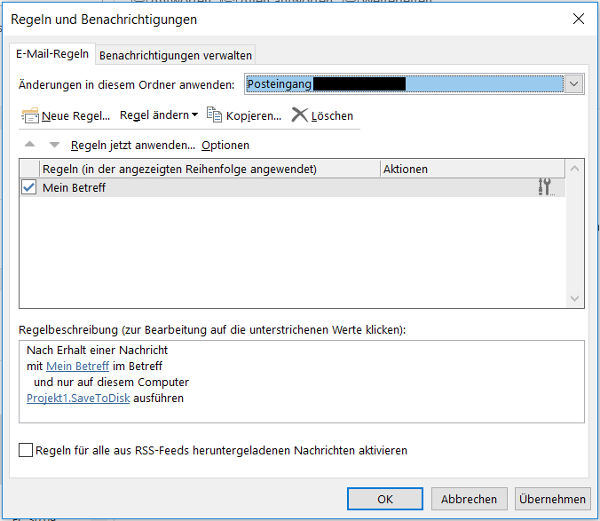Click the Übernehmen button
Image resolution: width=600 pixels, height=521 pixels.
552,499
